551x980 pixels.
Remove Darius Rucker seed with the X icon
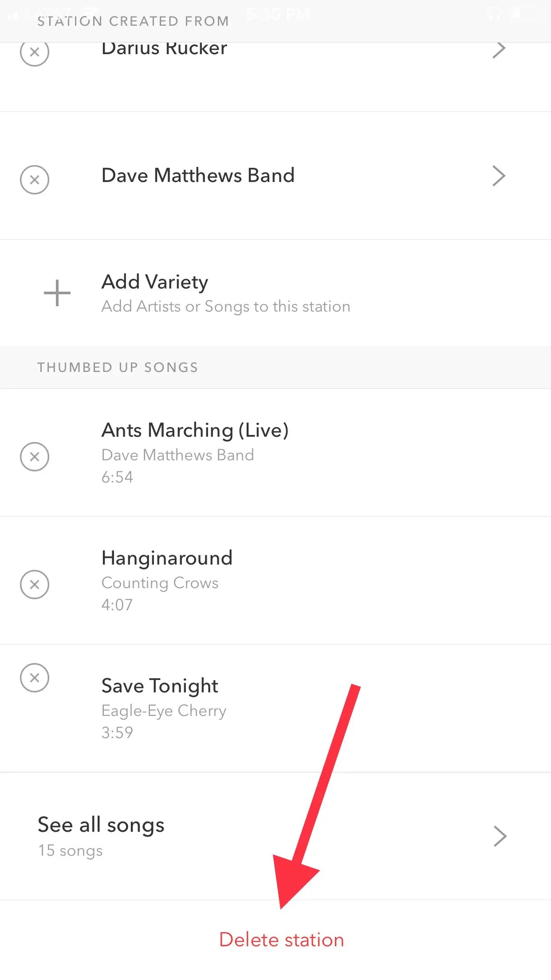coord(35,52)
